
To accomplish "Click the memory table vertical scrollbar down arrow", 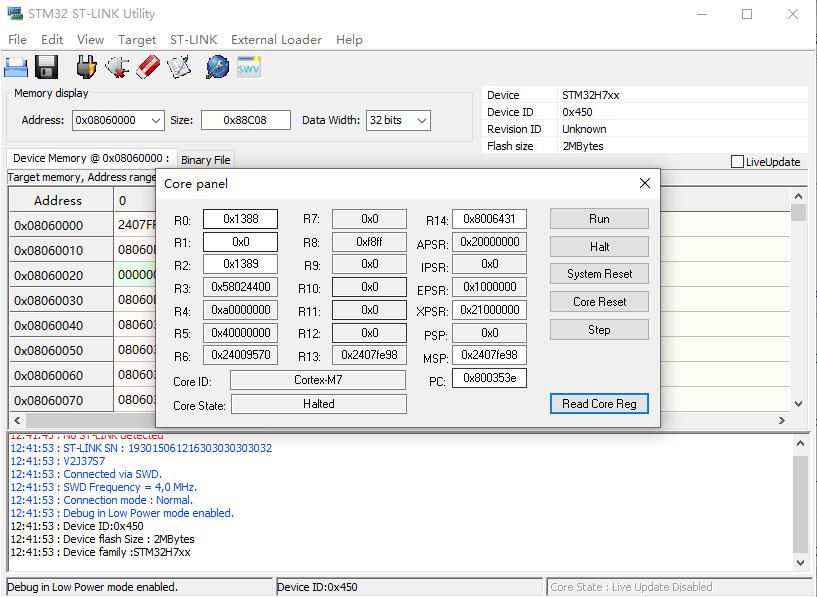I will pyautogui.click(x=798, y=404).
